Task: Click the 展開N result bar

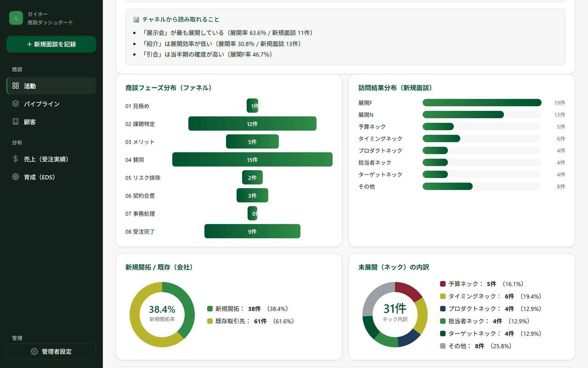Action: click(463, 115)
